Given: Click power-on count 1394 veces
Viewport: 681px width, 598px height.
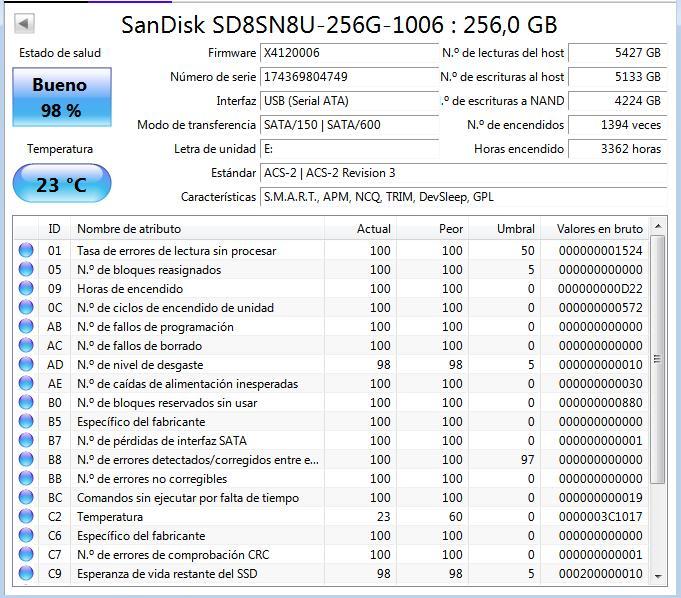Looking at the screenshot, I should 618,125.
